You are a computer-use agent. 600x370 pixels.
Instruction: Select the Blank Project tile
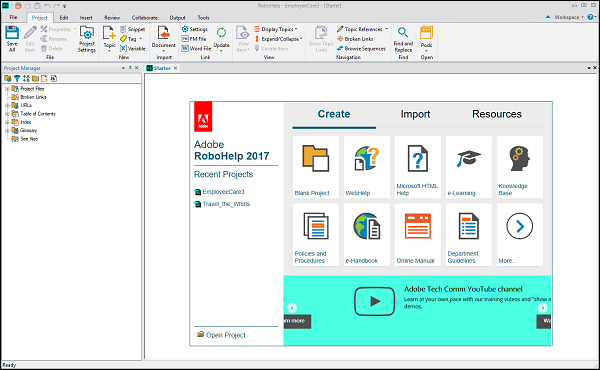(316, 167)
